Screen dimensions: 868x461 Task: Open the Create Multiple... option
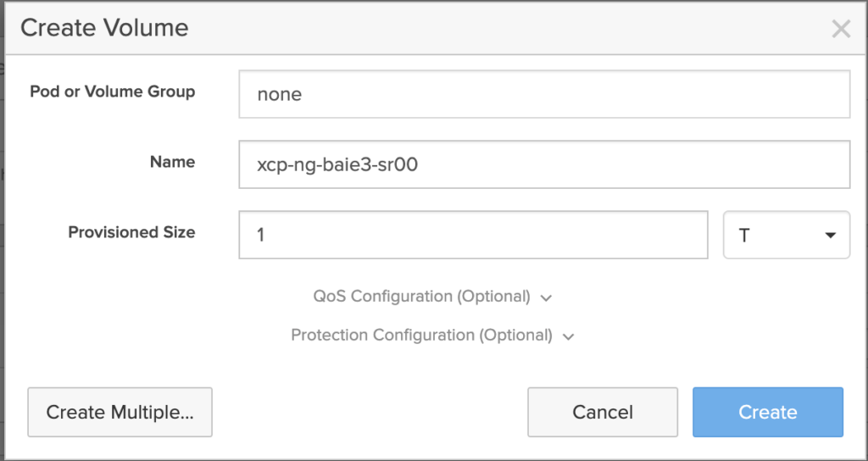tap(120, 413)
